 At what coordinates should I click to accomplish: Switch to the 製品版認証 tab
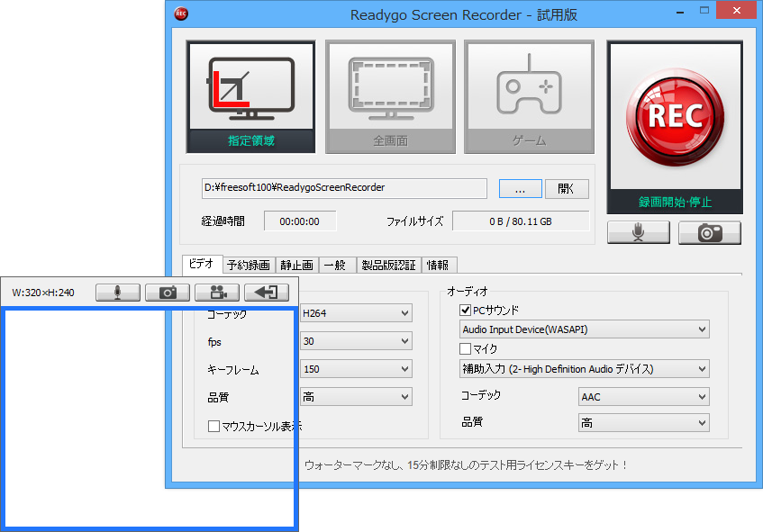tap(389, 265)
